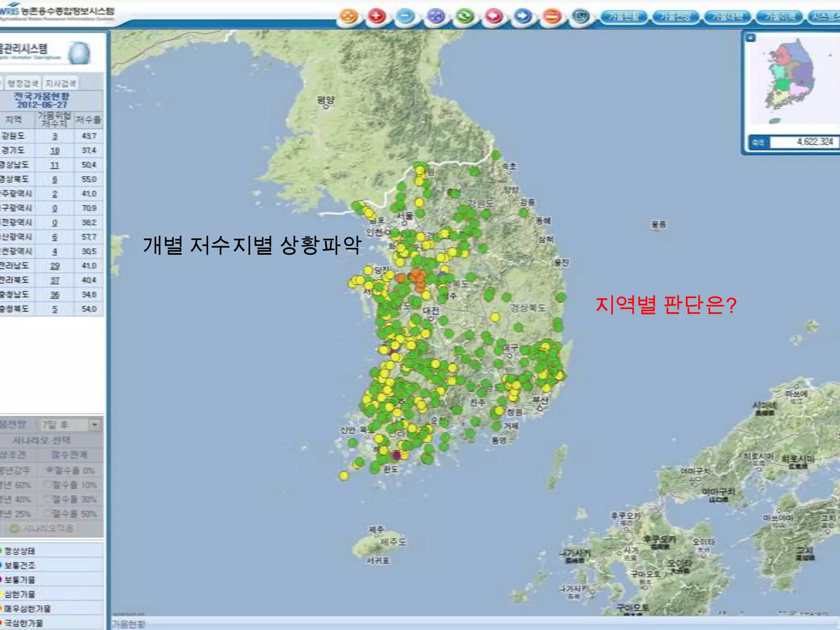Click 충청남도 저수율 value 34.8
840x630 pixels.
pos(89,294)
